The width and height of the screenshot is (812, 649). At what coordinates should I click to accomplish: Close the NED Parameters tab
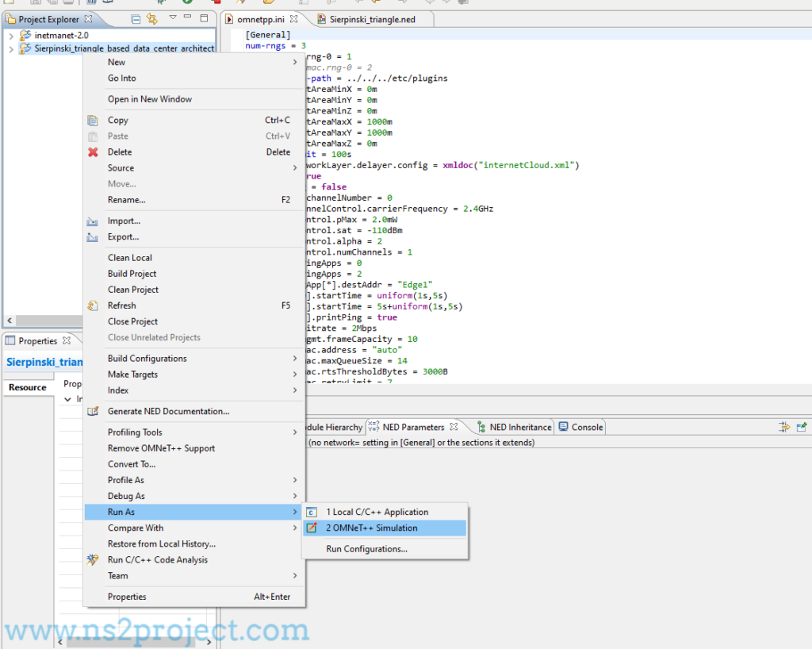(454, 427)
